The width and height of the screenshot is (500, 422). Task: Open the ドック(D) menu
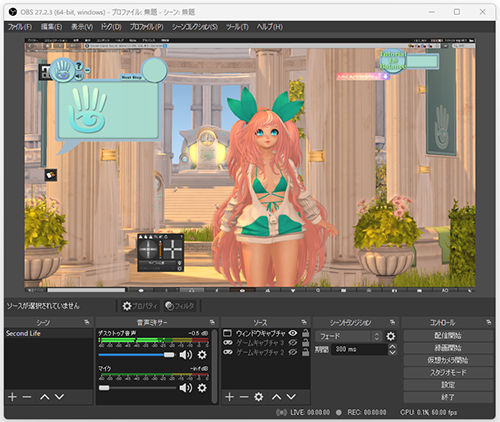111,27
